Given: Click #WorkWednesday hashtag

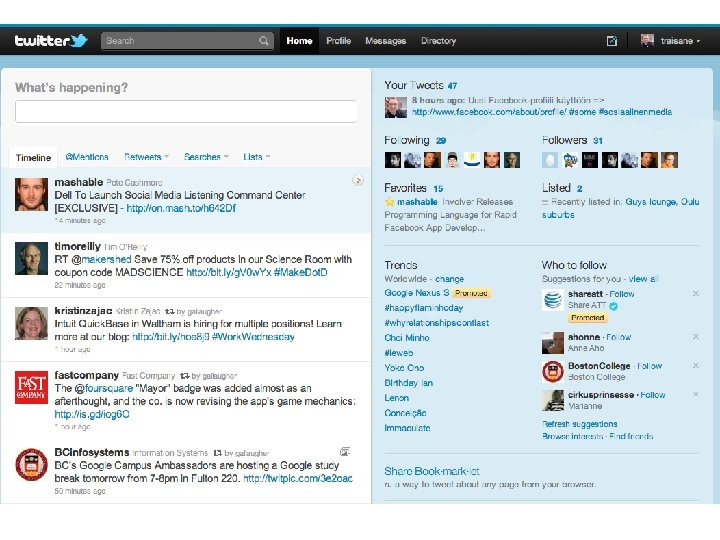Looking at the screenshot, I should [x=253, y=337].
